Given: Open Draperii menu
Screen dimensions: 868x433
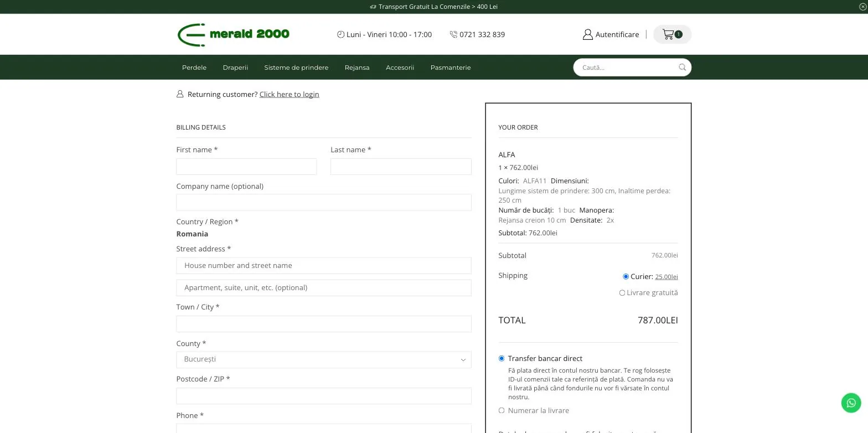Looking at the screenshot, I should pyautogui.click(x=235, y=68).
